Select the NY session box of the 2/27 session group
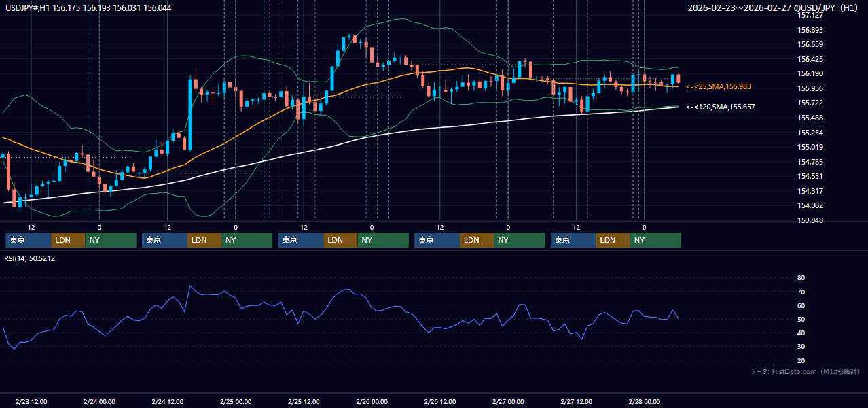The height and width of the screenshot is (408, 868). click(655, 240)
